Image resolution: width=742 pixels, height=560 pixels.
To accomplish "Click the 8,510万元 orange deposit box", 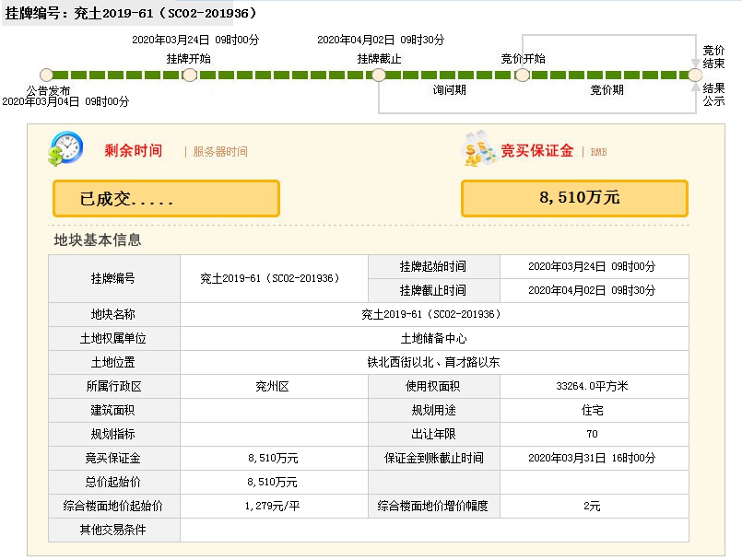I will (574, 198).
